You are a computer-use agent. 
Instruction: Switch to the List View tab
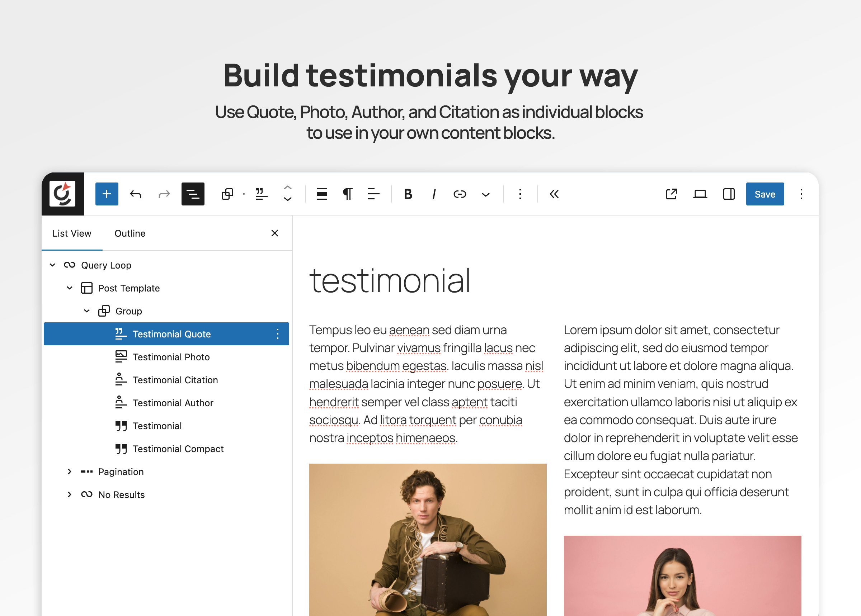pos(72,233)
